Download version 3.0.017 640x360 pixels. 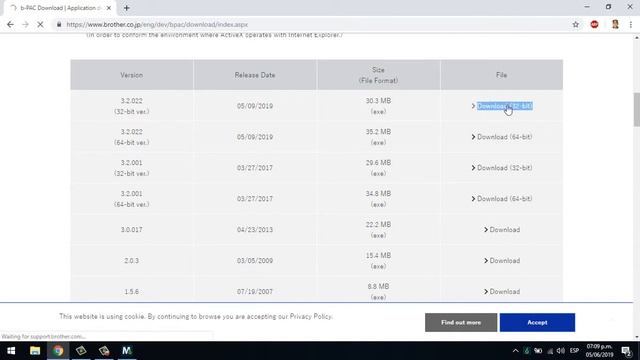[504, 230]
